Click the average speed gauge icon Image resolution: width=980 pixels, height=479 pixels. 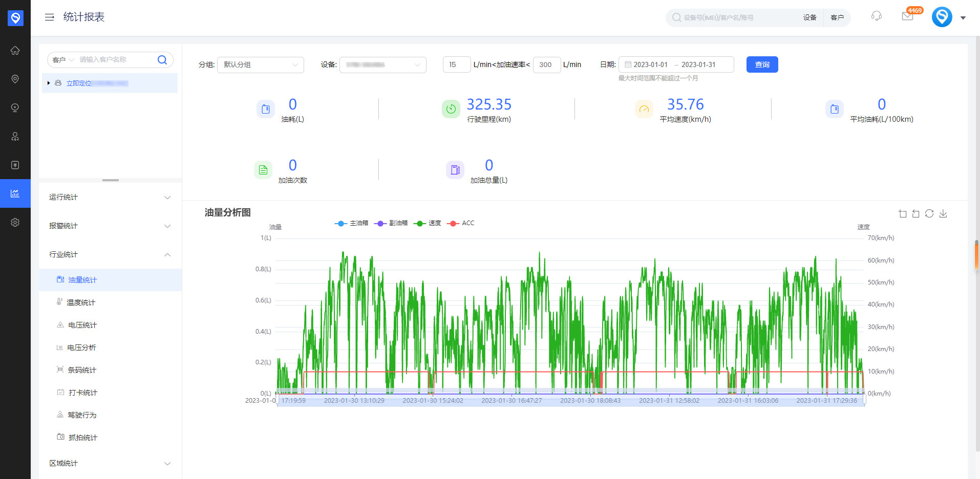pyautogui.click(x=644, y=109)
